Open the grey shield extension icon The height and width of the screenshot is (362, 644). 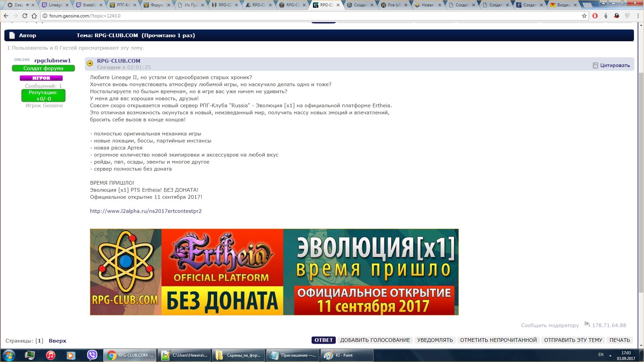pyautogui.click(x=627, y=16)
